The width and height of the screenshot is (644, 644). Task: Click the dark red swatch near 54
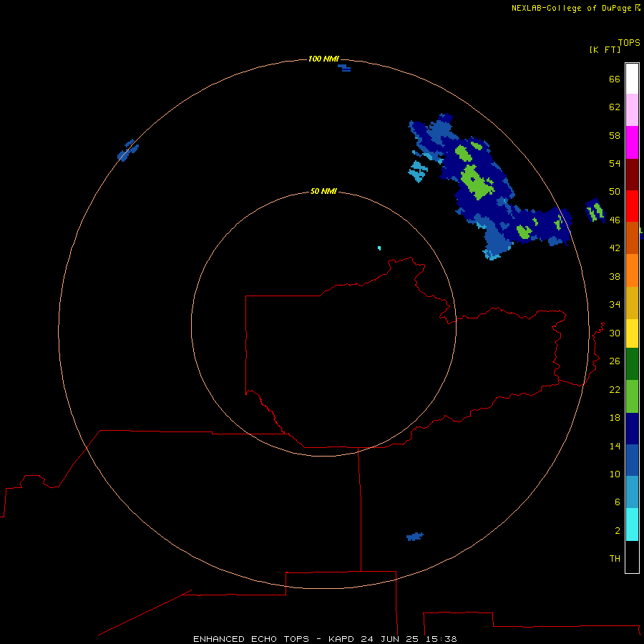tap(632, 175)
